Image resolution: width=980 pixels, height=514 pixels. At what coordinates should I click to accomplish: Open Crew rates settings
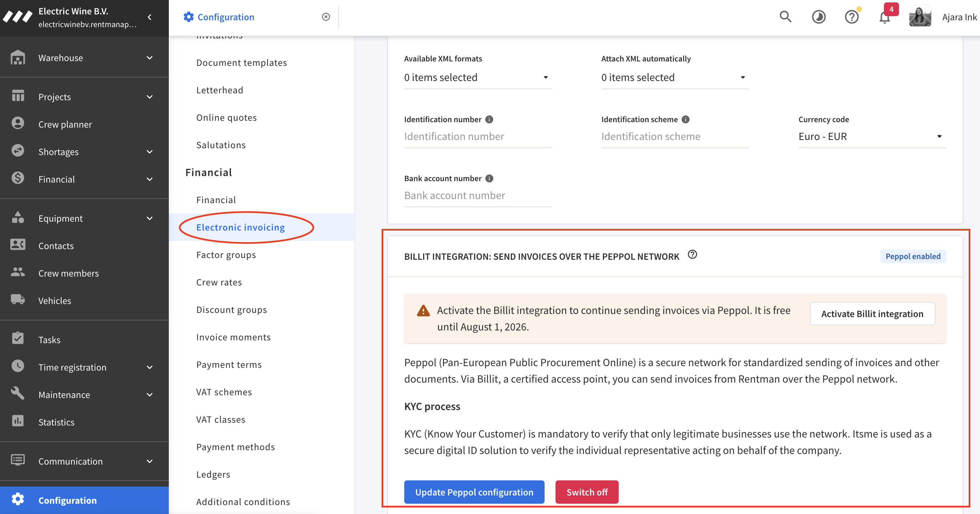click(219, 282)
